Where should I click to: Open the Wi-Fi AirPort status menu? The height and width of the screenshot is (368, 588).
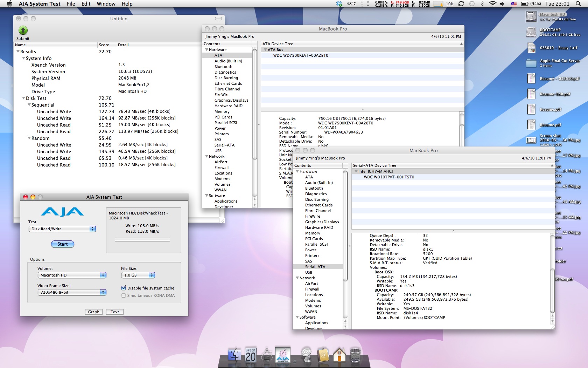point(492,4)
